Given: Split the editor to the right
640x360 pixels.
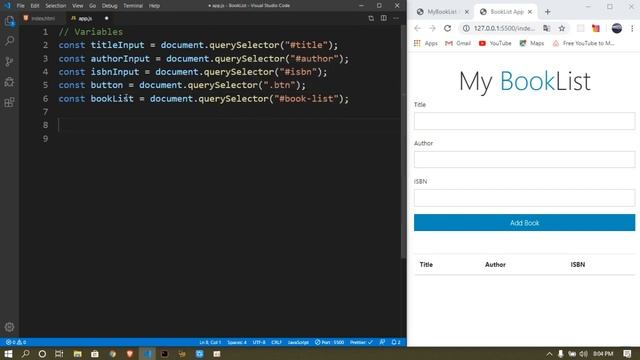Looking at the screenshot, I should coord(384,18).
